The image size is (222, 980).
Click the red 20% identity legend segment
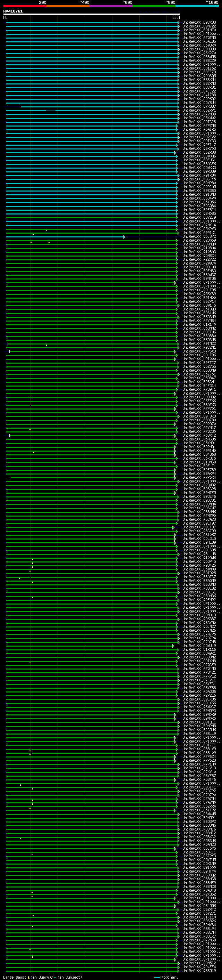25,6
